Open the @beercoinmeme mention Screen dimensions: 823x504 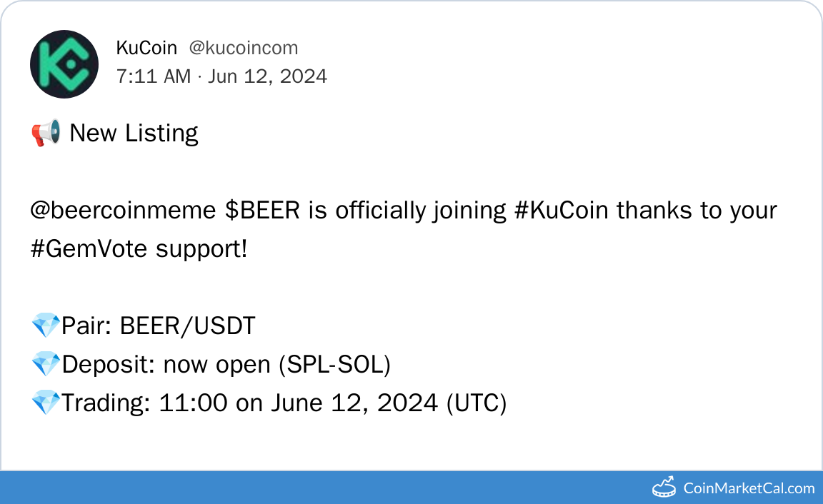pyautogui.click(x=123, y=211)
